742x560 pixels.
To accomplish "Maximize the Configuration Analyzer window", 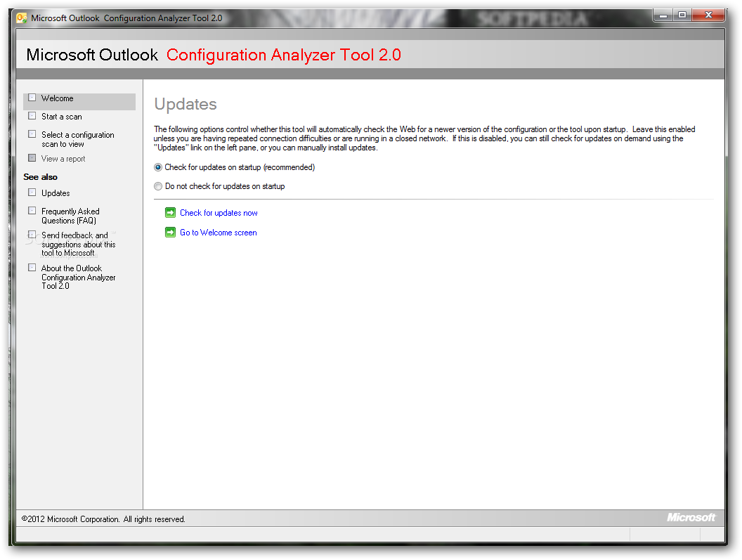I will click(x=682, y=15).
